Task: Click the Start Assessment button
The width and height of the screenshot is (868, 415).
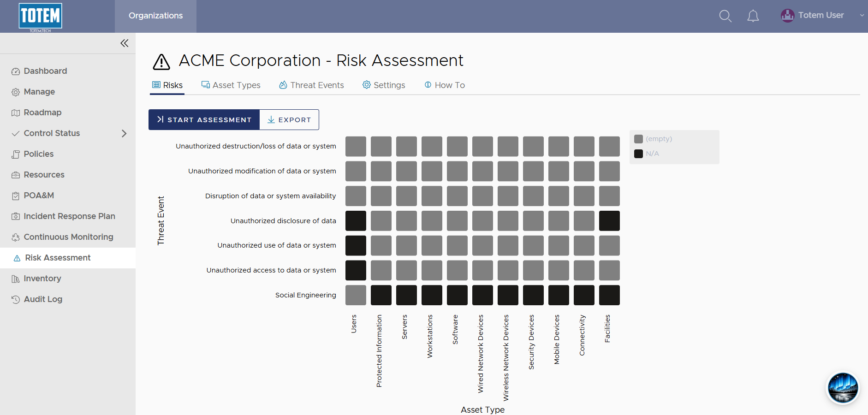Action: point(204,120)
